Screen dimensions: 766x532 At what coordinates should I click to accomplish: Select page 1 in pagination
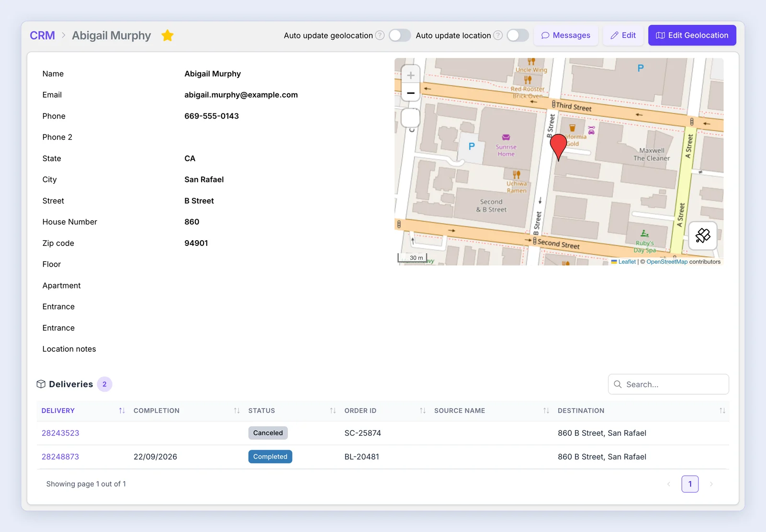[x=690, y=484]
